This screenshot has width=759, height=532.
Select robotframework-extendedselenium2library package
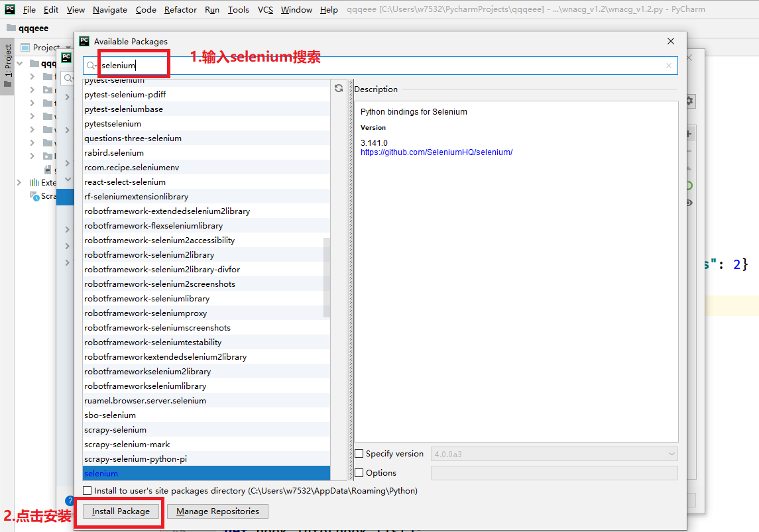[206, 211]
